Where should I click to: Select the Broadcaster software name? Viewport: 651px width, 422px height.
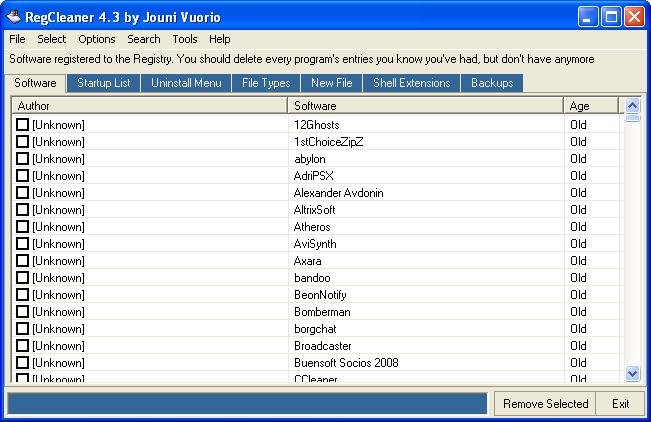323,346
